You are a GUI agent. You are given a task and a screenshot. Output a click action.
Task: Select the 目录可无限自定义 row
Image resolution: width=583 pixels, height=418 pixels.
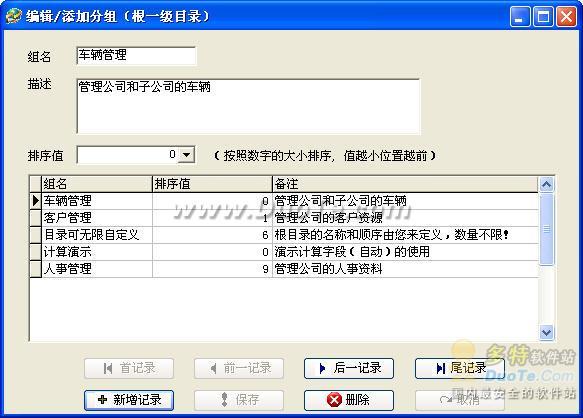click(290, 235)
